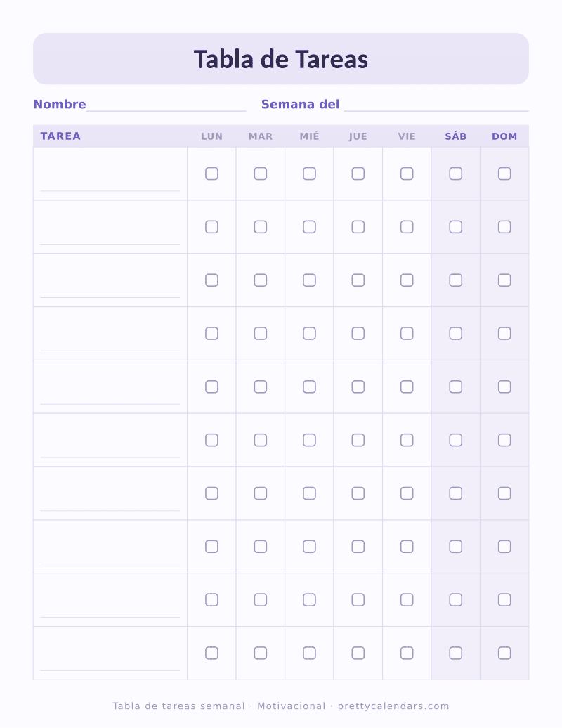The height and width of the screenshot is (728, 562).
Task: Click the Tabla de Tareas title banner
Action: click(281, 58)
